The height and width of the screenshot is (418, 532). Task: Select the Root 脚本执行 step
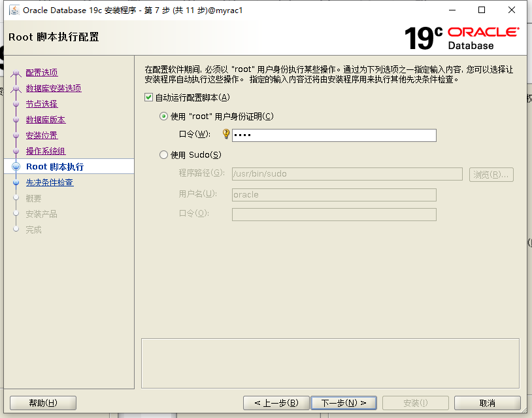coord(55,167)
